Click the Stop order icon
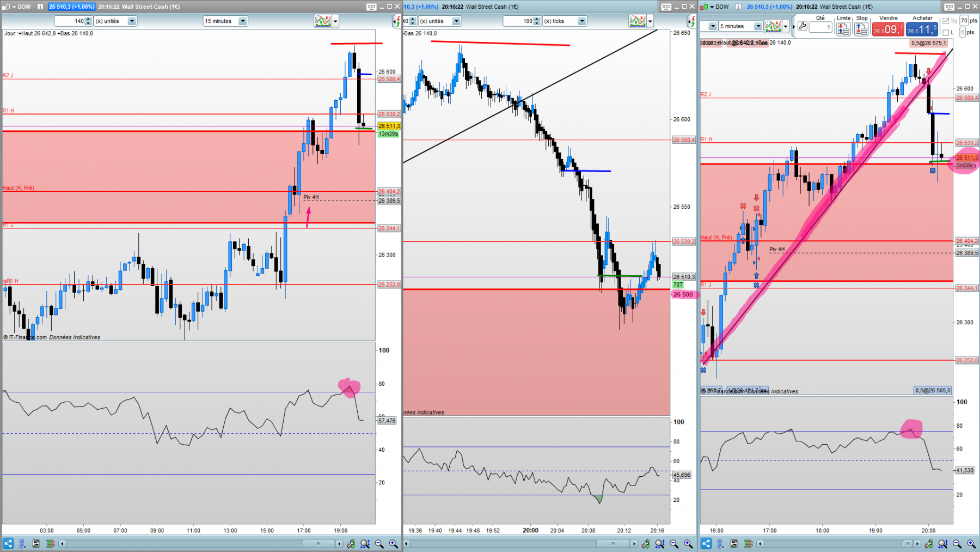 point(861,29)
